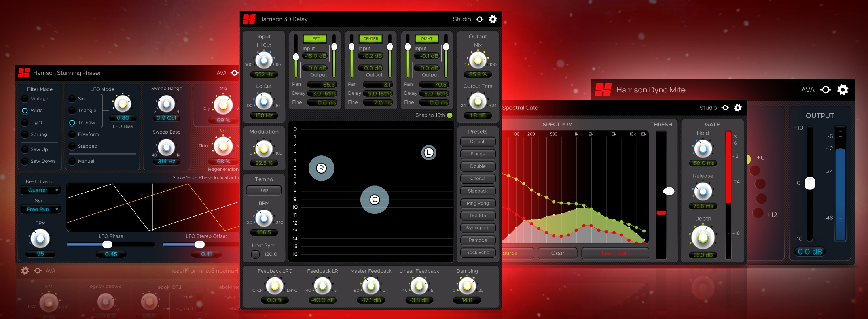Viewport: 868px width, 319px height.
Task: Click the Output Trim knob
Action: 478,102
